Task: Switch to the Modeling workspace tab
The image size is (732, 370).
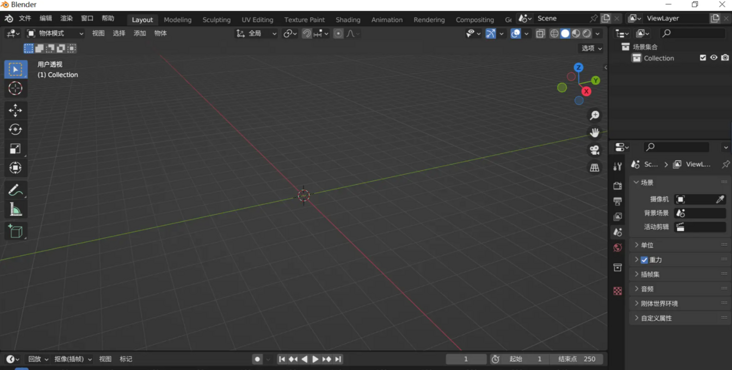Action: pos(177,20)
